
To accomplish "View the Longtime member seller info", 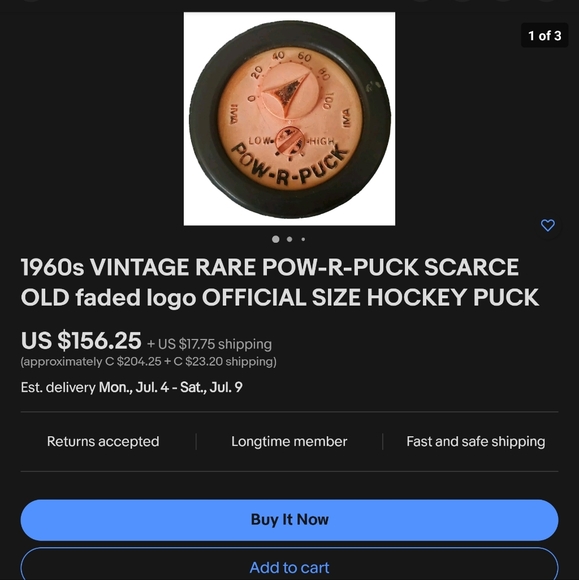I will pyautogui.click(x=289, y=441).
